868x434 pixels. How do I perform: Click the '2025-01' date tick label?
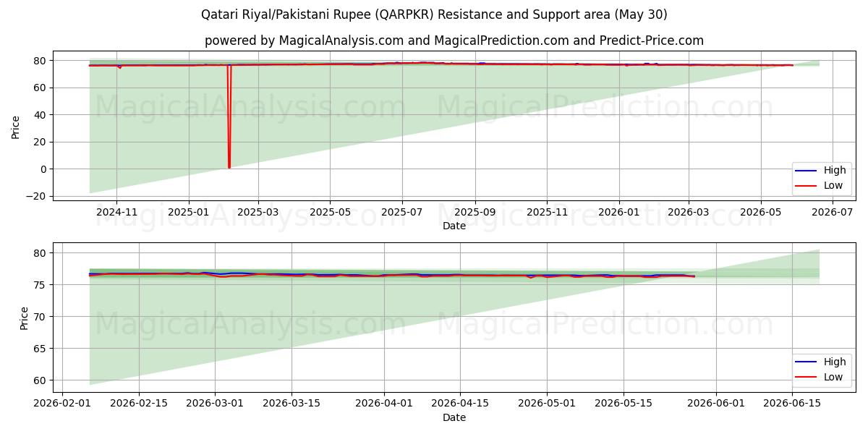(x=189, y=212)
